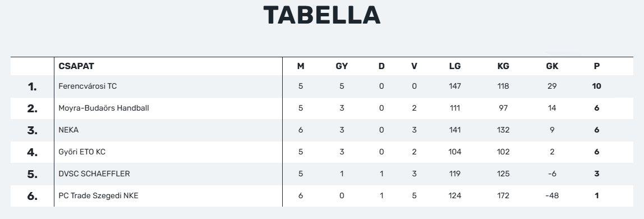This screenshot has width=644, height=219.
Task: Click the D column header
Action: tap(381, 66)
